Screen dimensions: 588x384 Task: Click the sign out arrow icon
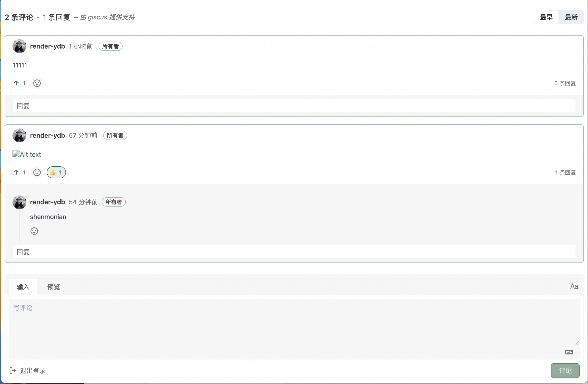click(12, 370)
